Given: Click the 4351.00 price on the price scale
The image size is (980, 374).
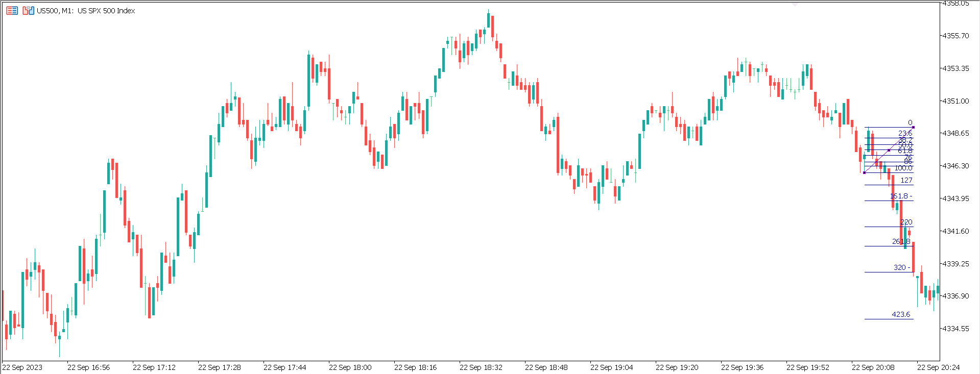Looking at the screenshot, I should (x=955, y=101).
